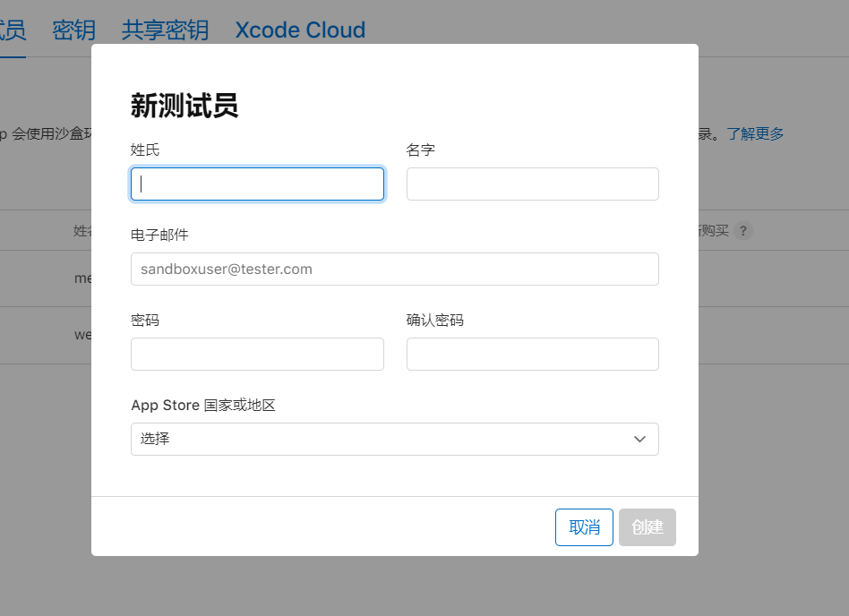849x616 pixels.
Task: Click the 确认密码 label text
Action: [x=434, y=320]
